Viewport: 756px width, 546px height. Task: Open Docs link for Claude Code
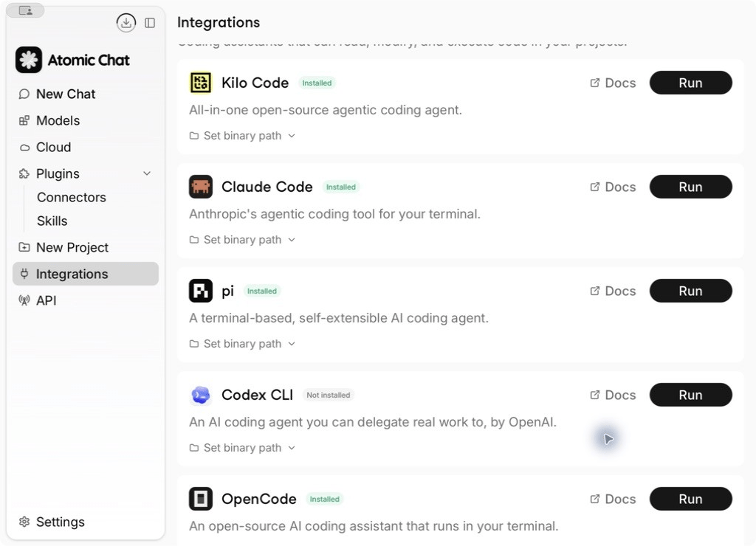tap(613, 187)
